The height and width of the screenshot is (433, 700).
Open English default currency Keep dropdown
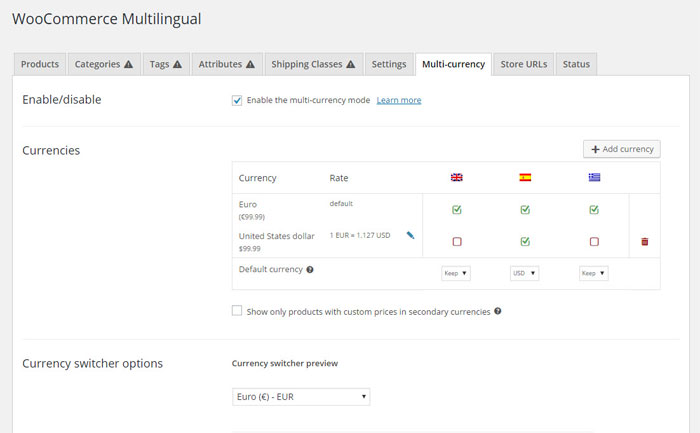pos(456,273)
